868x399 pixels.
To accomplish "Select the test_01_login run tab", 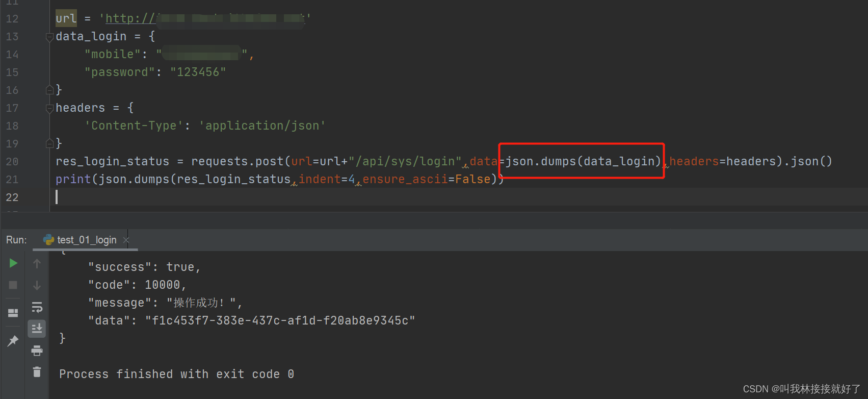I will coord(87,240).
